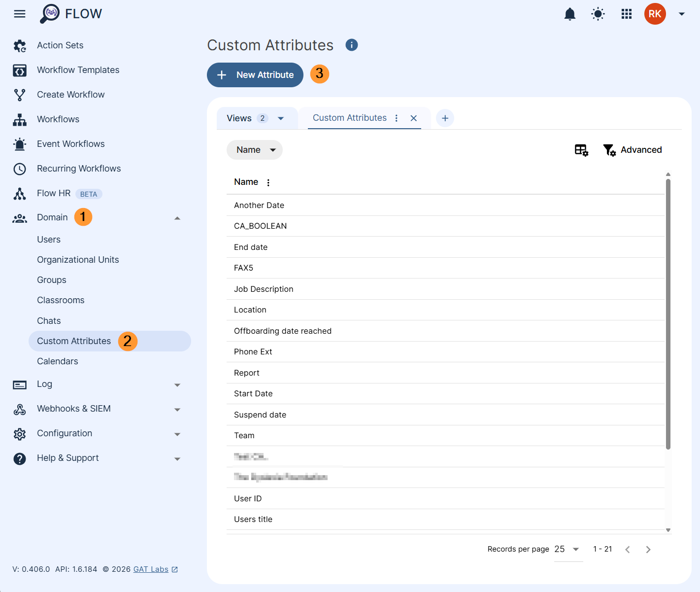Image resolution: width=700 pixels, height=592 pixels.
Task: Click the info icon beside Custom Attributes heading
Action: (x=351, y=45)
